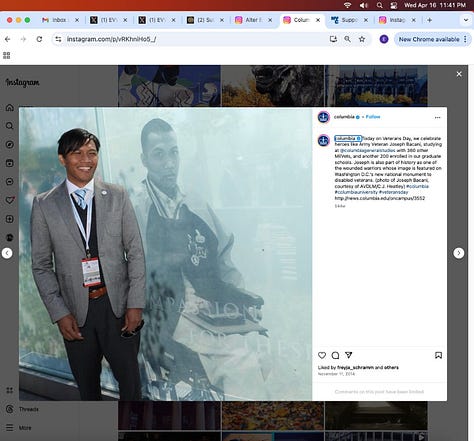
Task: Open the Explore compass icon
Action: click(x=10, y=144)
